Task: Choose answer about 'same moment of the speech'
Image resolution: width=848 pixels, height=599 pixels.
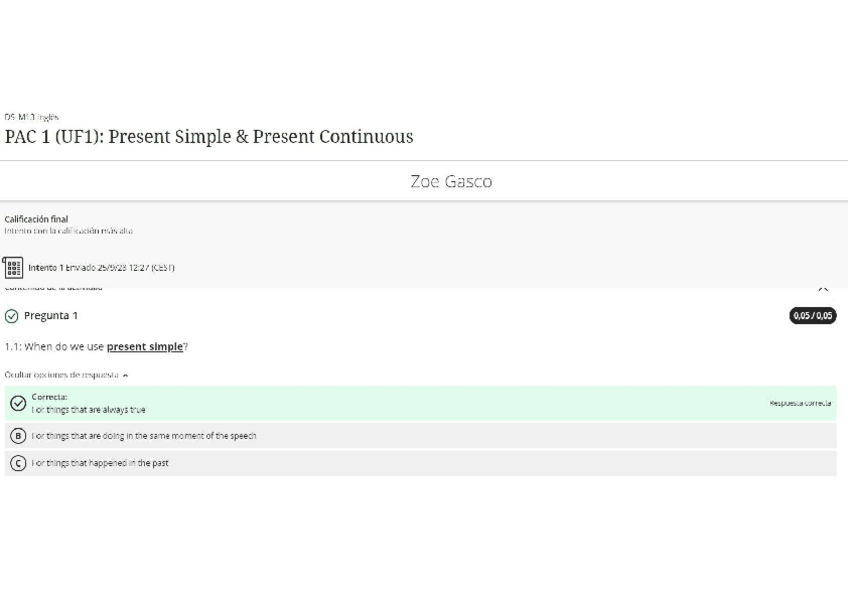Action: point(144,436)
